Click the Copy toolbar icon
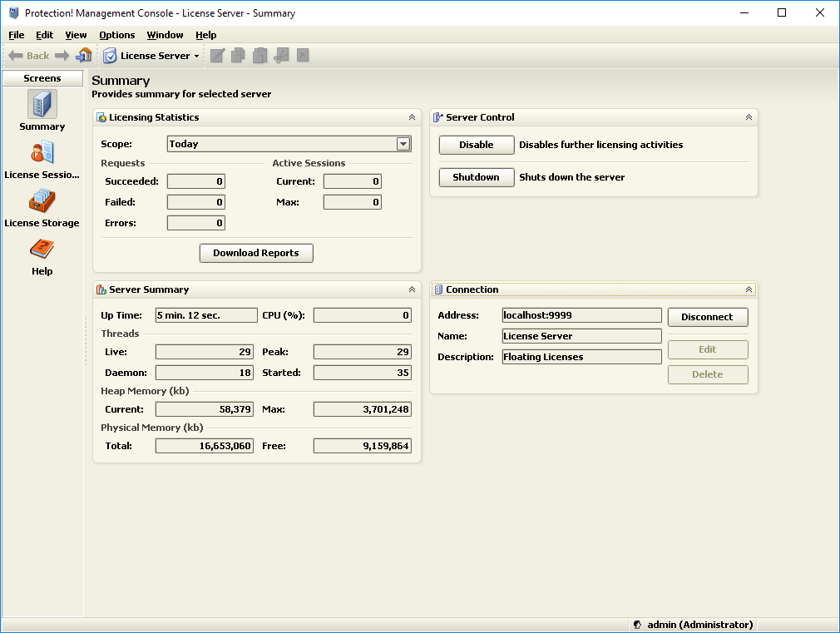Screen dimensions: 840x633 (239, 56)
